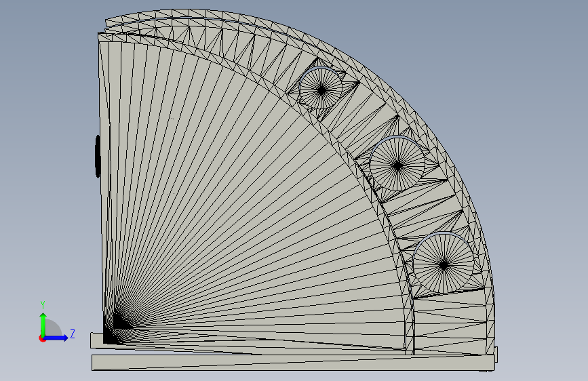Select the black oval feature on left edge
Image resolution: width=588 pixels, height=381 pixels.
pos(98,157)
